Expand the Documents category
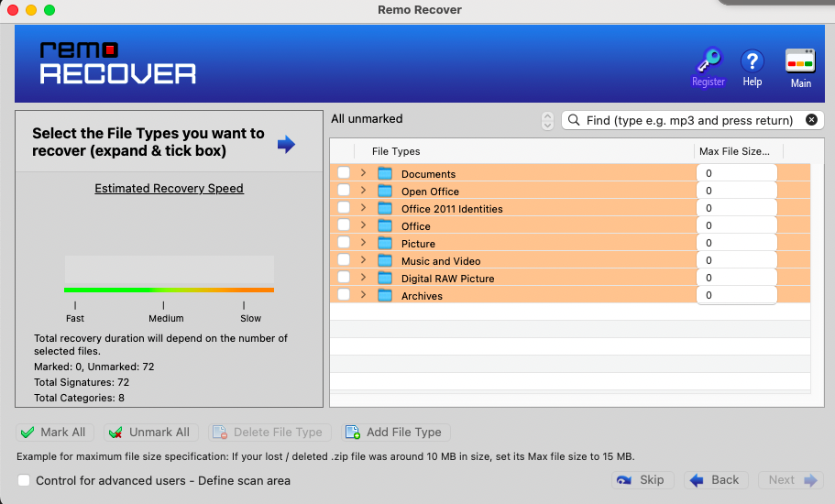Screen dimensions: 835x504 point(363,172)
